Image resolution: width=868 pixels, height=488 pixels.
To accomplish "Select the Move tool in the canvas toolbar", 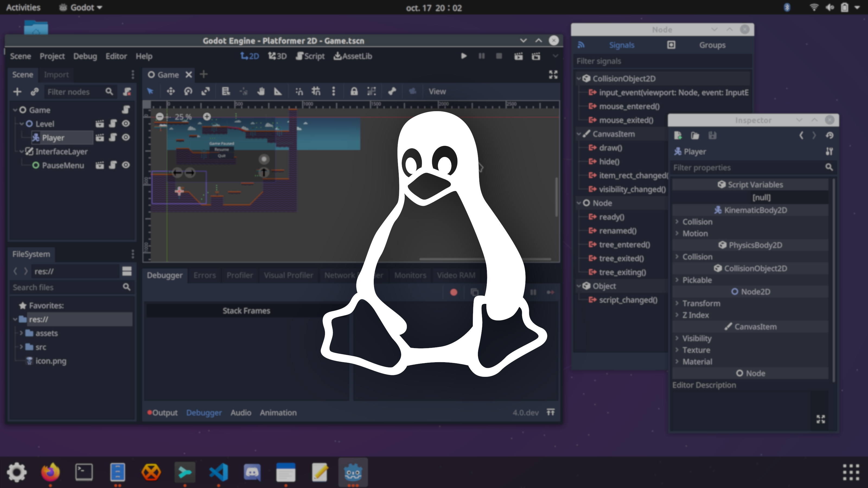I will tap(171, 91).
